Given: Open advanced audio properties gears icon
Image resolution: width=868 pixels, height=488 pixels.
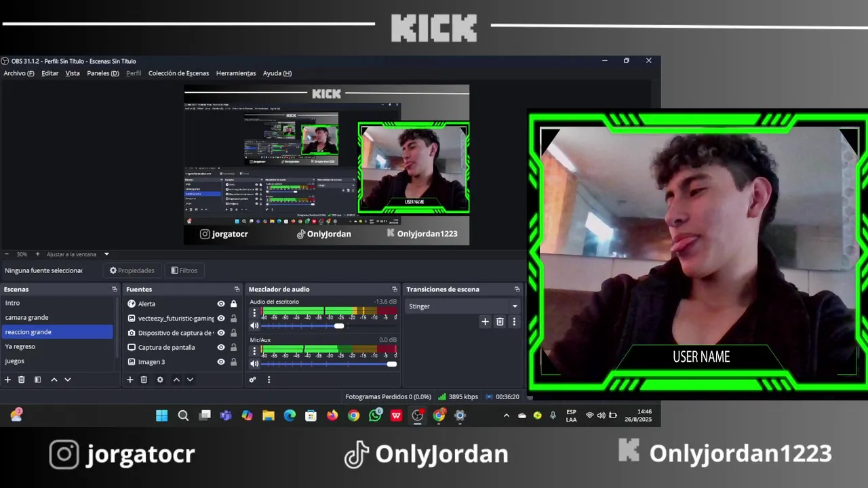Looking at the screenshot, I should [x=252, y=380].
